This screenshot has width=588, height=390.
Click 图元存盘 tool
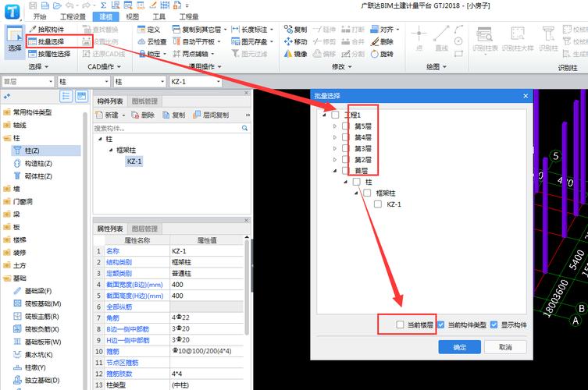[252, 41]
